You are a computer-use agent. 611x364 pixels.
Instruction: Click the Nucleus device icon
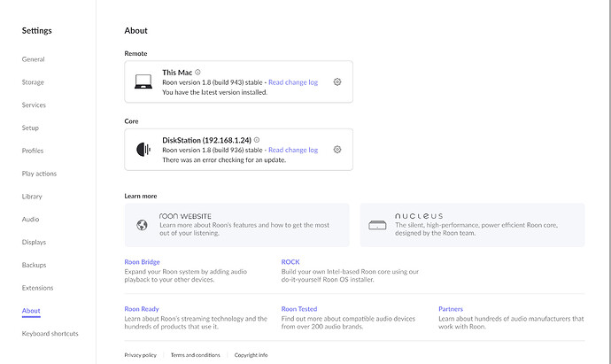click(377, 225)
